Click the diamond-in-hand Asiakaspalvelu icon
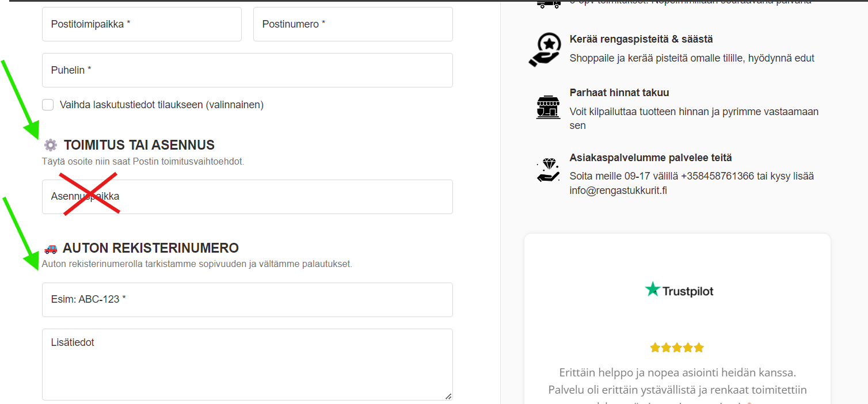 548,170
